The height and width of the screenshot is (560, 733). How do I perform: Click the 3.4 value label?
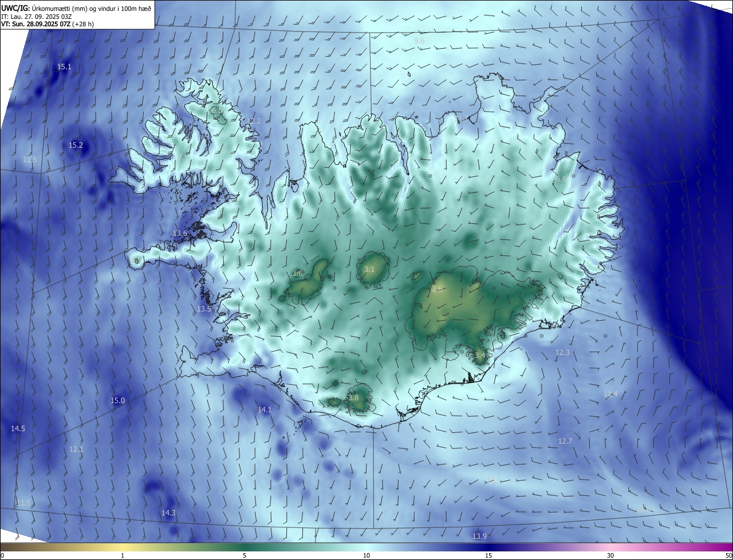tap(480, 356)
